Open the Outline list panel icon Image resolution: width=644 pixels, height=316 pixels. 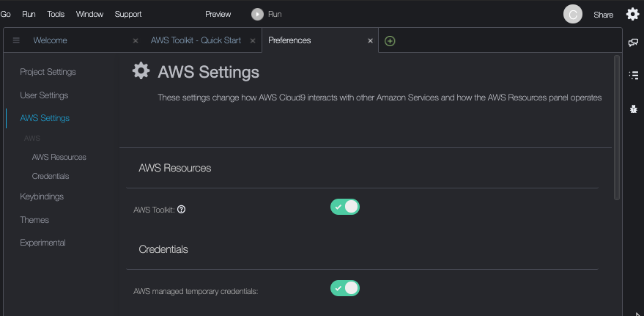[x=634, y=76]
